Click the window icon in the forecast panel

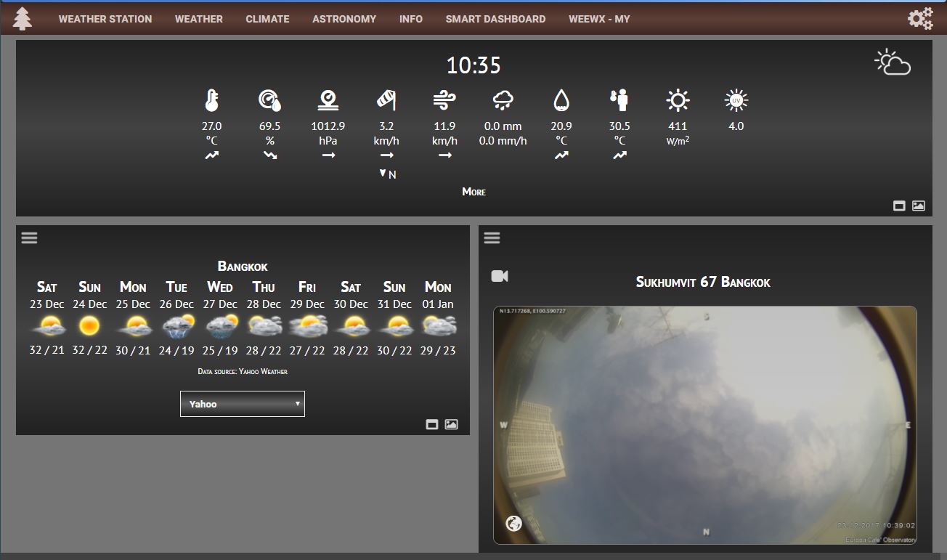pos(432,424)
